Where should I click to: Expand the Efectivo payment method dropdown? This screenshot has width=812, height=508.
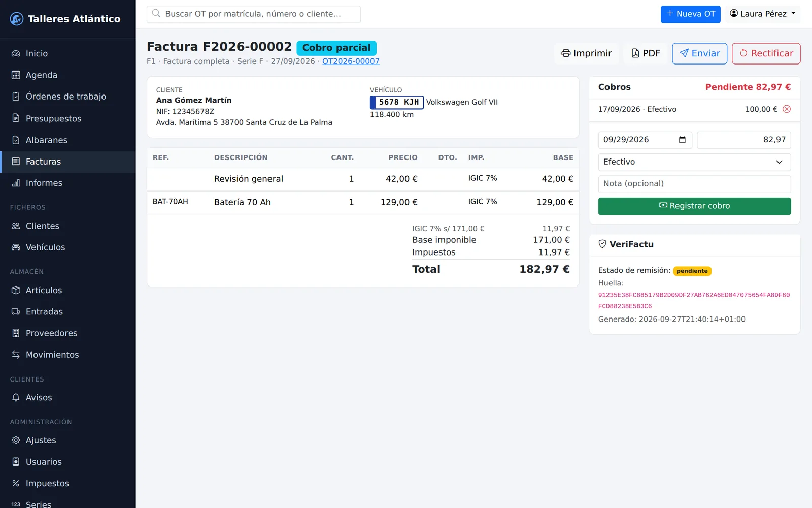[694, 162]
